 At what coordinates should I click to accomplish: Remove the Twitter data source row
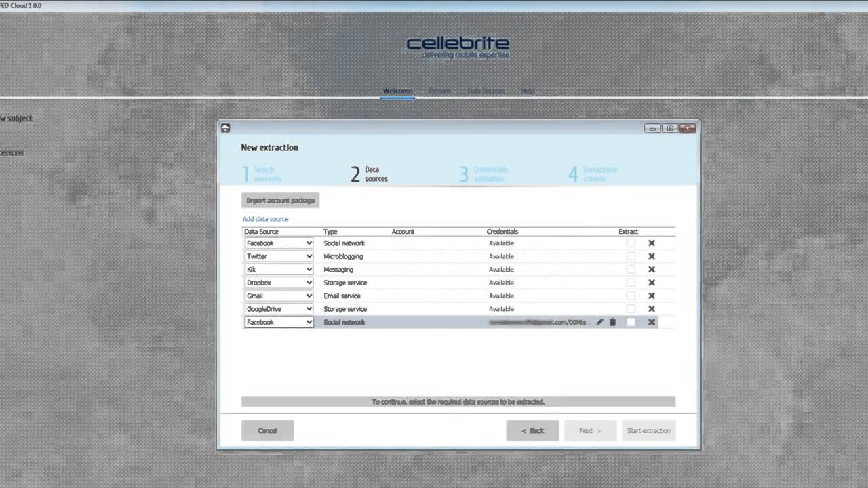point(652,256)
